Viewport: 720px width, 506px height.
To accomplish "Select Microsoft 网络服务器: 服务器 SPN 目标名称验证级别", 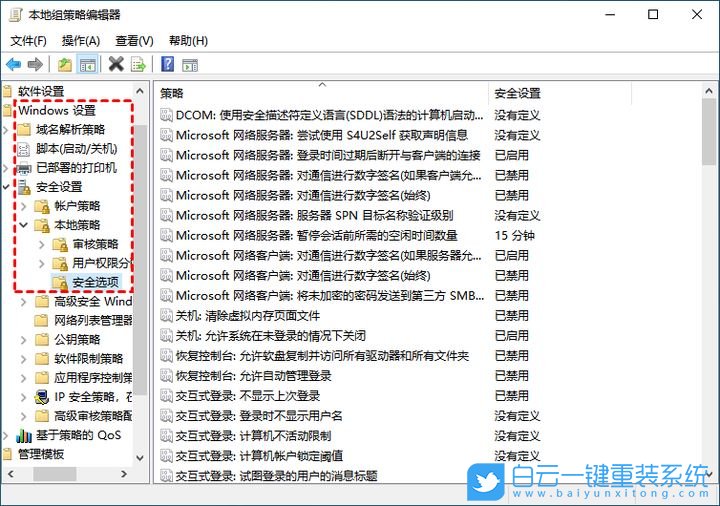I will click(x=314, y=215).
